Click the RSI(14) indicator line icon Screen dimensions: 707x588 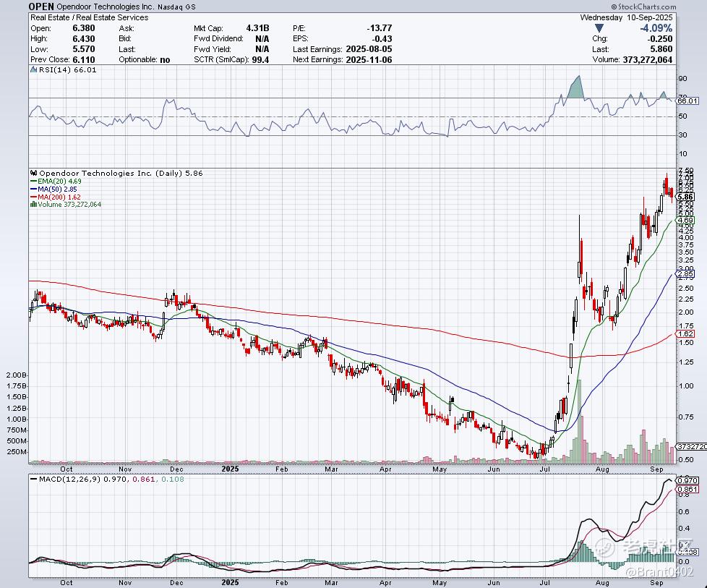point(33,69)
